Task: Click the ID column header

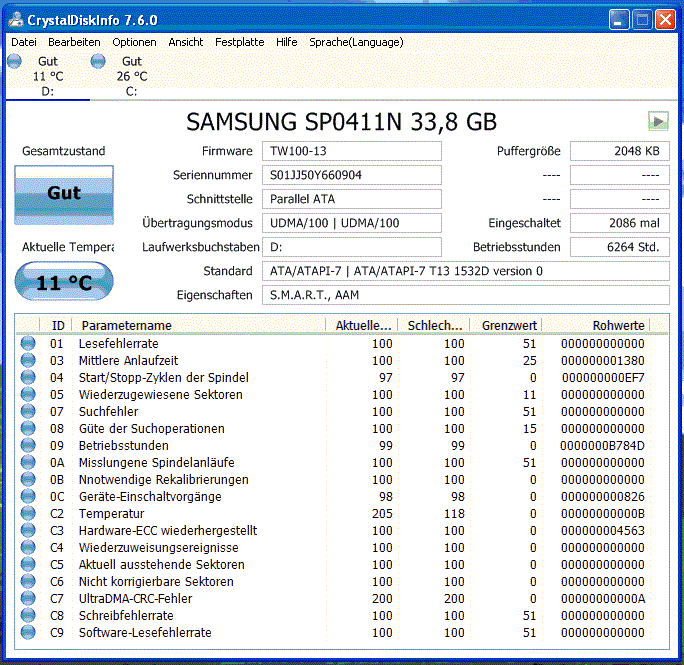Action: [x=56, y=326]
